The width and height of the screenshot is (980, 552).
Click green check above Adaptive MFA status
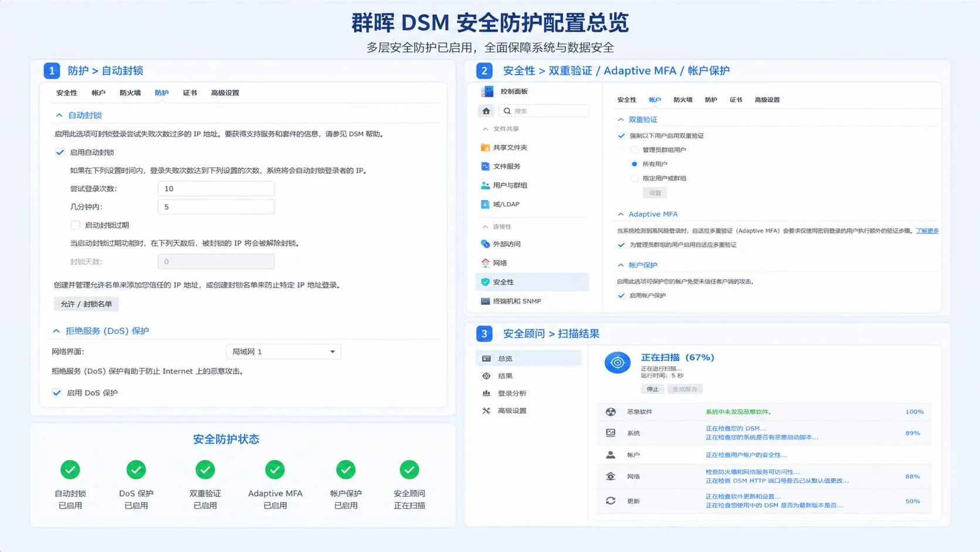coord(275,470)
